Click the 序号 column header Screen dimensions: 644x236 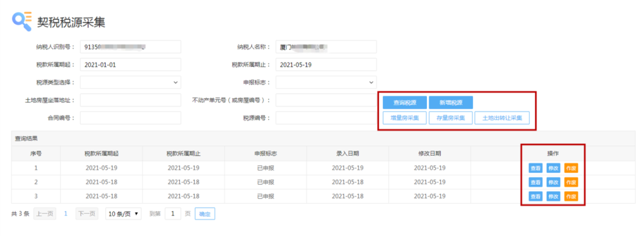(36, 154)
